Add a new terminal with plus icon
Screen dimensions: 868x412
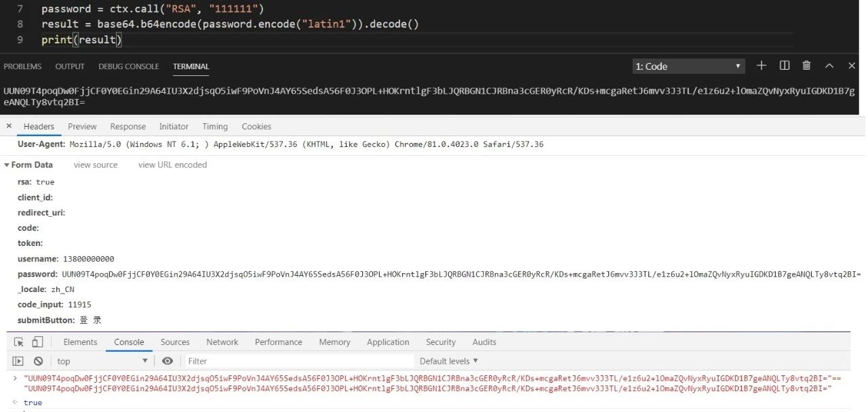(x=762, y=66)
